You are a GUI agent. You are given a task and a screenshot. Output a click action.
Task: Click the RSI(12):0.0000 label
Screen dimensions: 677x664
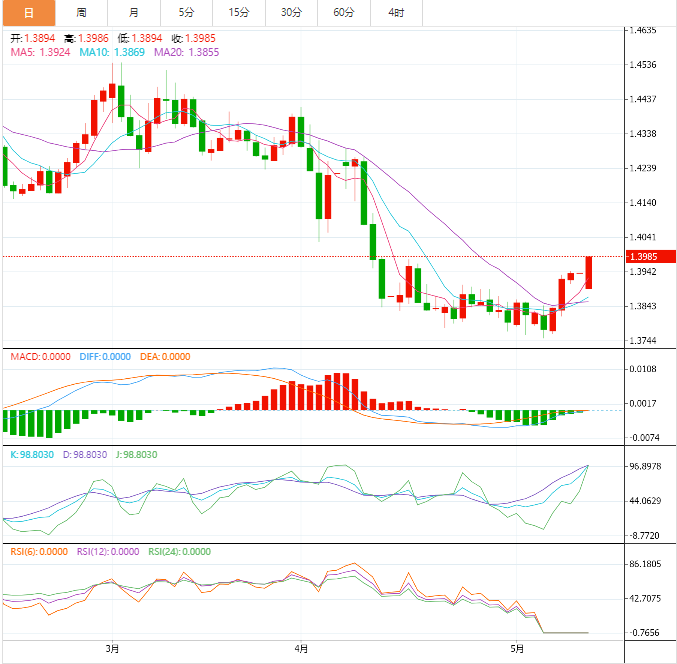(x=108, y=552)
